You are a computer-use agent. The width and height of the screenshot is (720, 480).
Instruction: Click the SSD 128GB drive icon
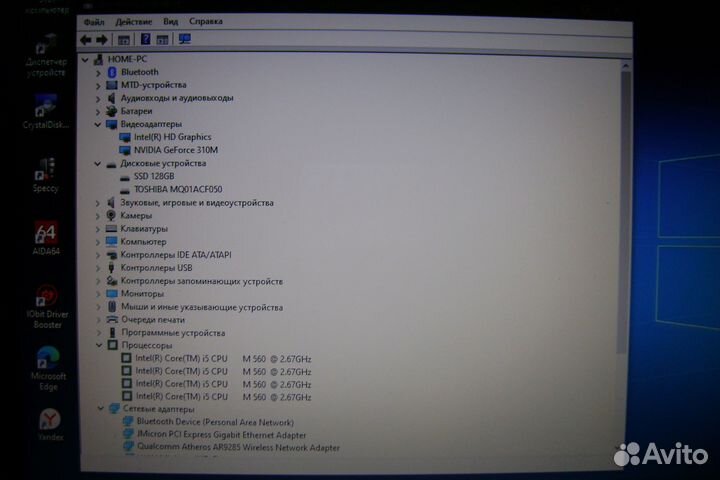(124, 177)
